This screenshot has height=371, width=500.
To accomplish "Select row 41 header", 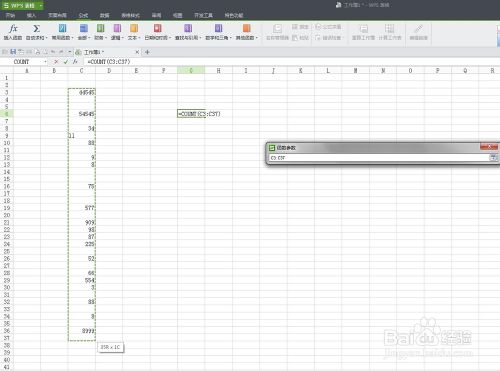I will tap(6, 367).
